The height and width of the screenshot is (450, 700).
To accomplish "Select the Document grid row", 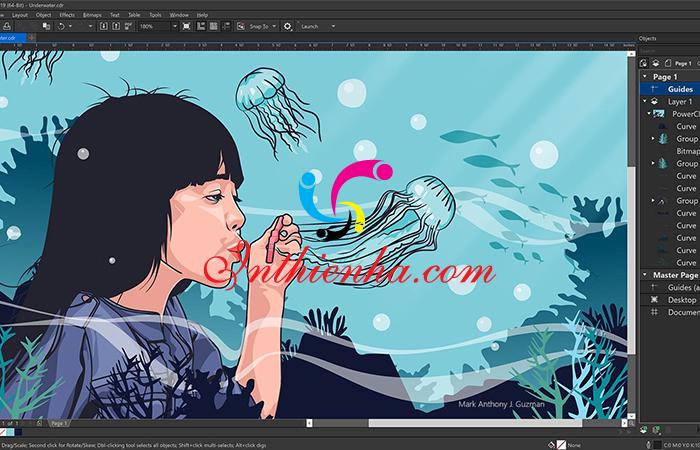I will (670, 312).
